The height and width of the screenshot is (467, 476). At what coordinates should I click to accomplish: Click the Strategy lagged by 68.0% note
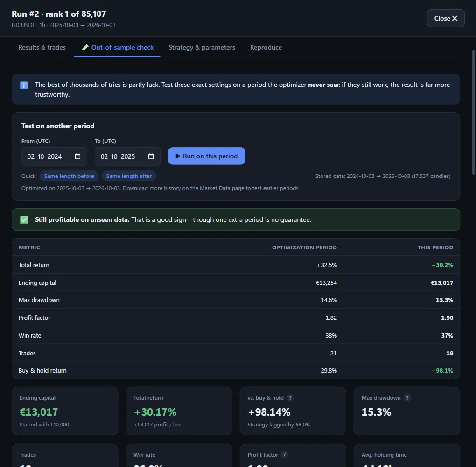click(279, 425)
